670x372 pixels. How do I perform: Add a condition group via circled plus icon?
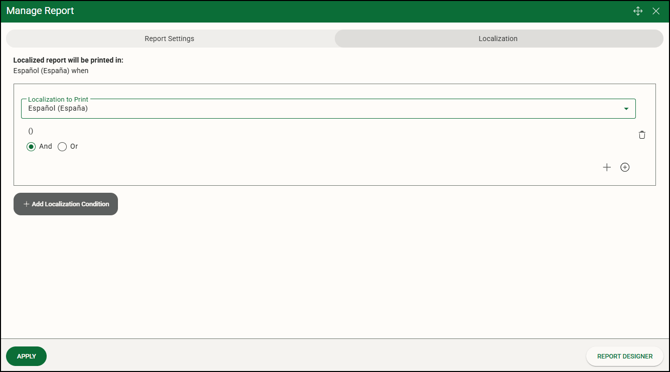pos(625,167)
